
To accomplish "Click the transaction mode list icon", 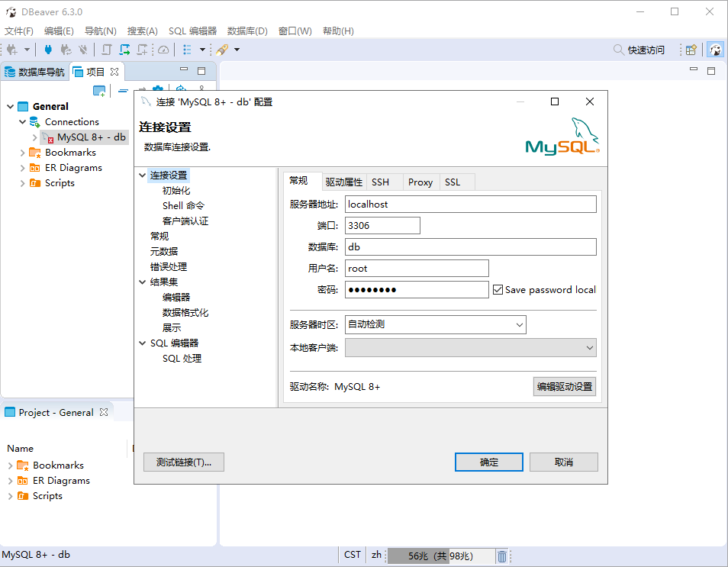I will pos(187,50).
